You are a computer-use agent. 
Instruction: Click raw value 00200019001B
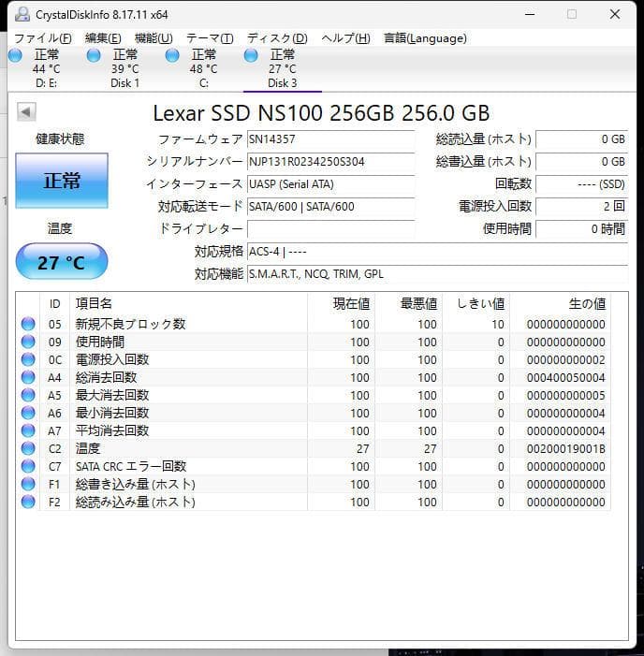pos(565,449)
